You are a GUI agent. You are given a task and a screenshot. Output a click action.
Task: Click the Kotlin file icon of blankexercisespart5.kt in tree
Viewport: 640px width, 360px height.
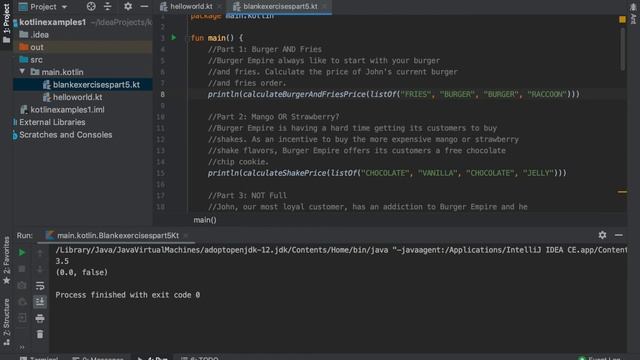tap(47, 84)
